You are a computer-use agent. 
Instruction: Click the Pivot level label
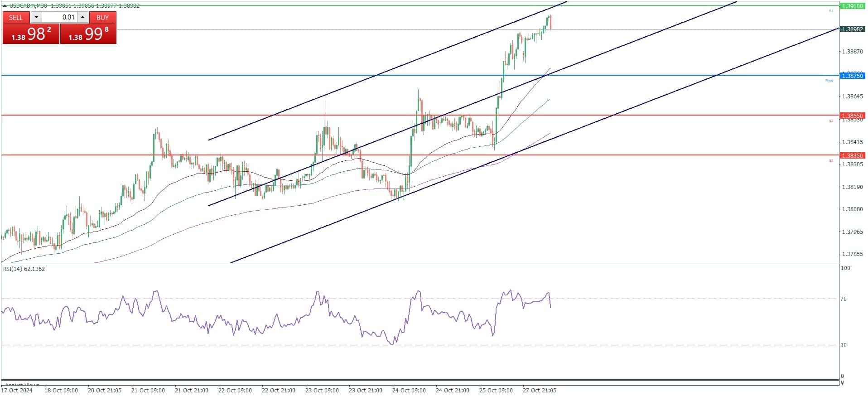point(829,80)
